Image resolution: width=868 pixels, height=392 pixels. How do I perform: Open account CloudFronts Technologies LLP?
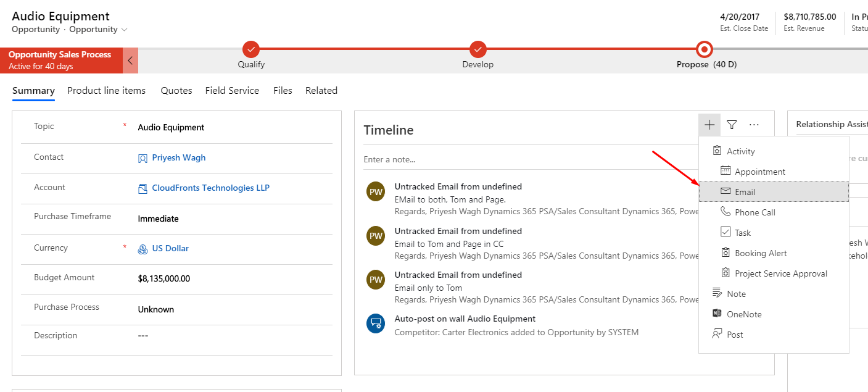click(x=211, y=187)
